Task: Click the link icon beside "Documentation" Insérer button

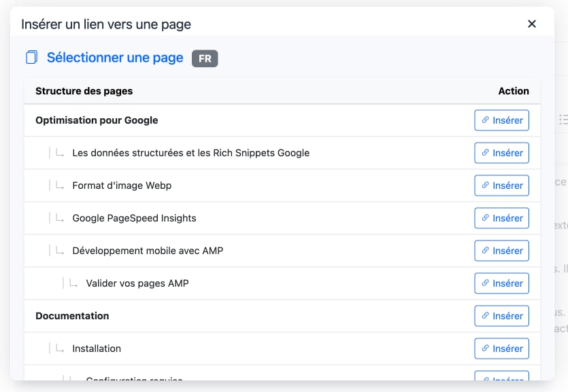Action: [x=486, y=316]
